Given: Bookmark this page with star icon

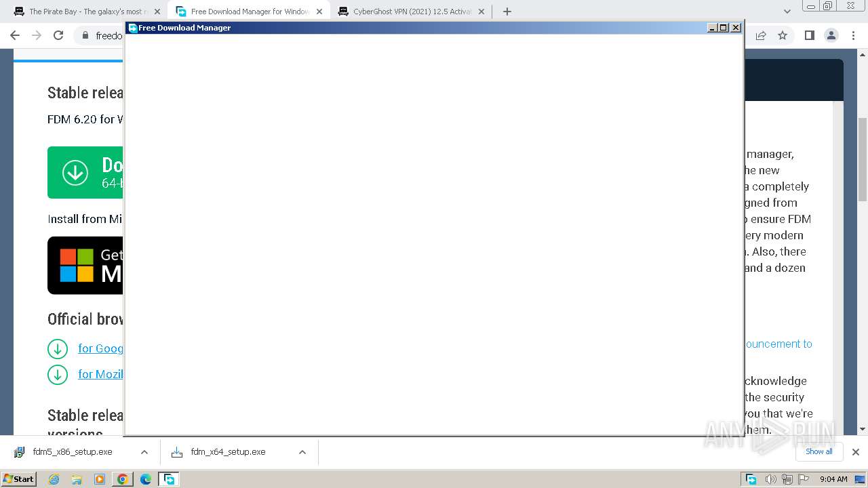Looking at the screenshot, I should (783, 35).
